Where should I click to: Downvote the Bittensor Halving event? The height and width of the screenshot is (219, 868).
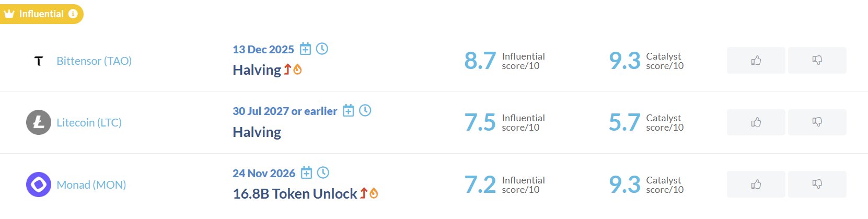(x=817, y=61)
